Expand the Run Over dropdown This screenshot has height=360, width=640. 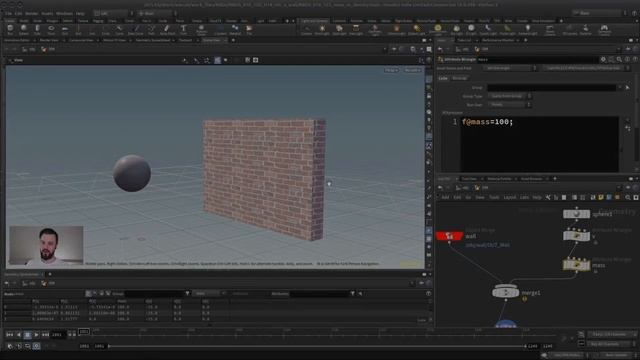click(x=510, y=105)
